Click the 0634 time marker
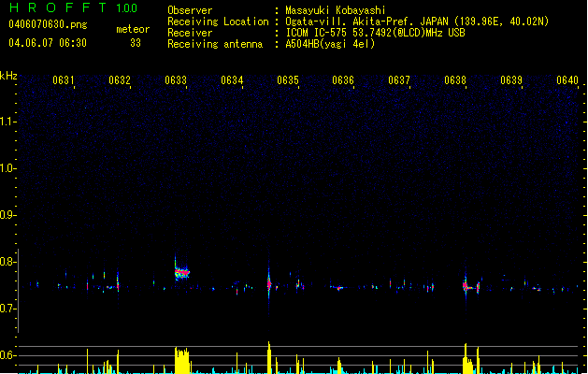 (x=232, y=80)
